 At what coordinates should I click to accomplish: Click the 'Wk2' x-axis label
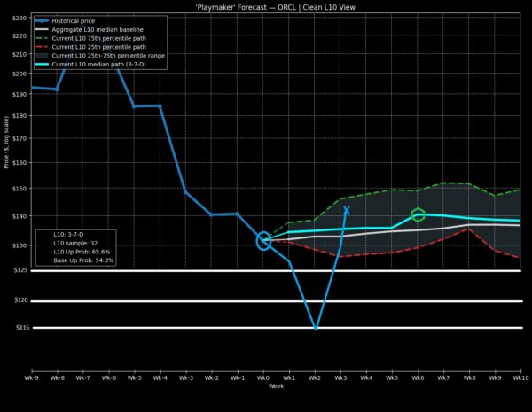(315, 377)
